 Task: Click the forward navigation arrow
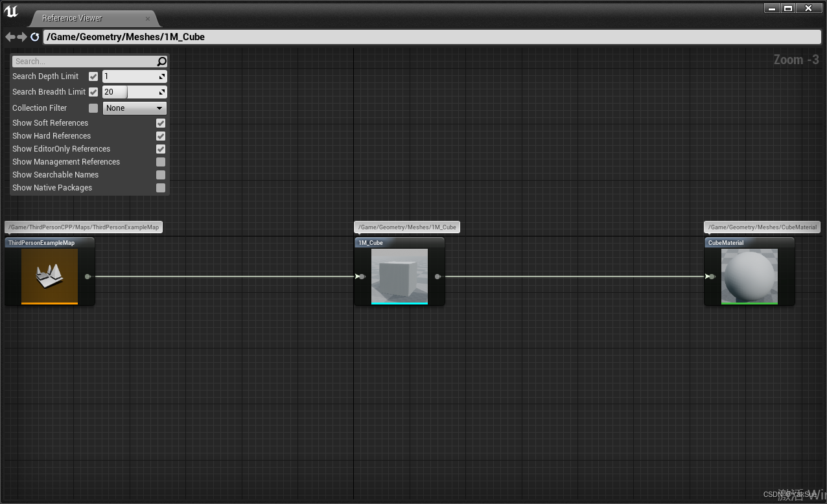23,37
